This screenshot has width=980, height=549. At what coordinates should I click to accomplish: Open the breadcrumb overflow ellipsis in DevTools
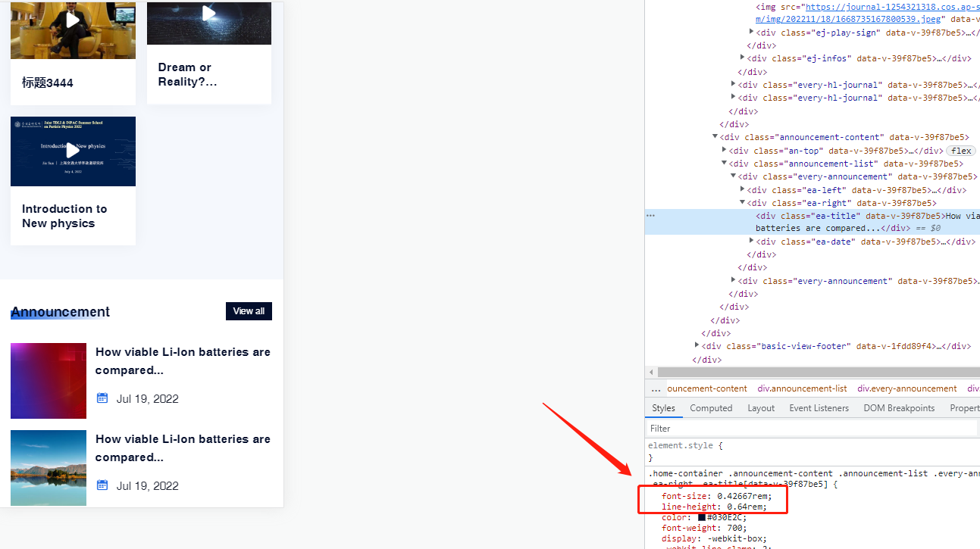tap(656, 388)
